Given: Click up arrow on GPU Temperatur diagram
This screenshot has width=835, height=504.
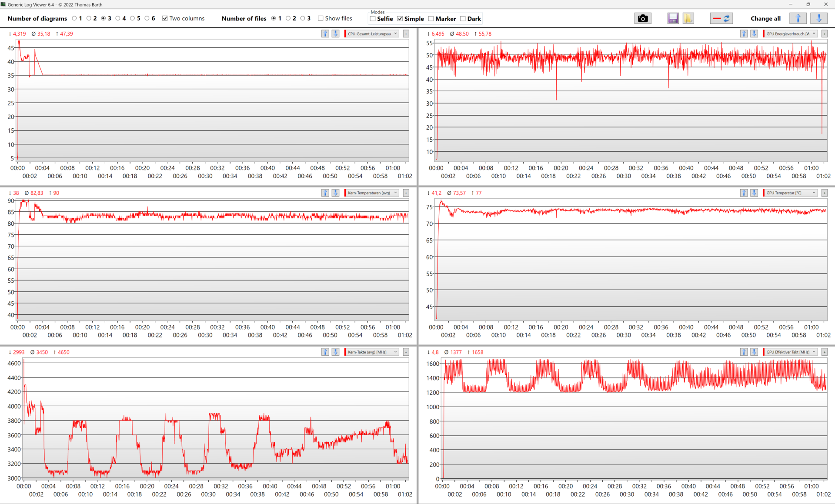Looking at the screenshot, I should pyautogui.click(x=744, y=193).
